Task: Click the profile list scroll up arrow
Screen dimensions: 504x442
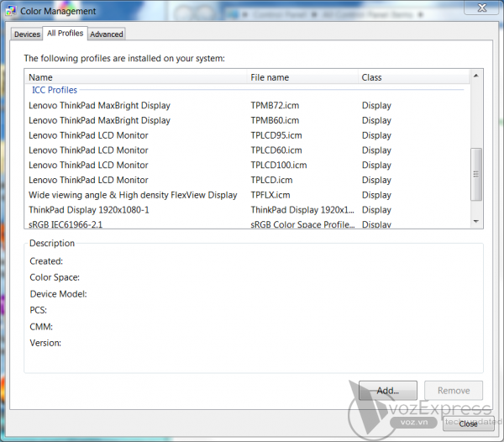Action: (x=476, y=76)
